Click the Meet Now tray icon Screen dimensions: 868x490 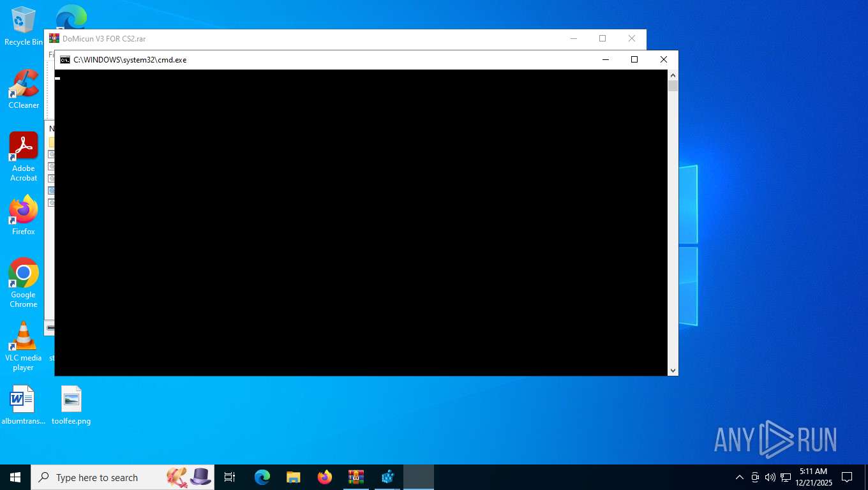[x=755, y=477]
